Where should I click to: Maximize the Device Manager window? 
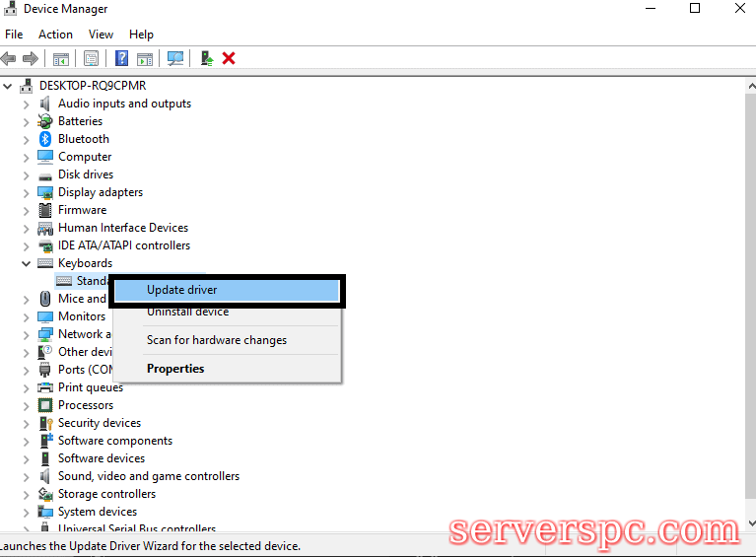click(695, 8)
